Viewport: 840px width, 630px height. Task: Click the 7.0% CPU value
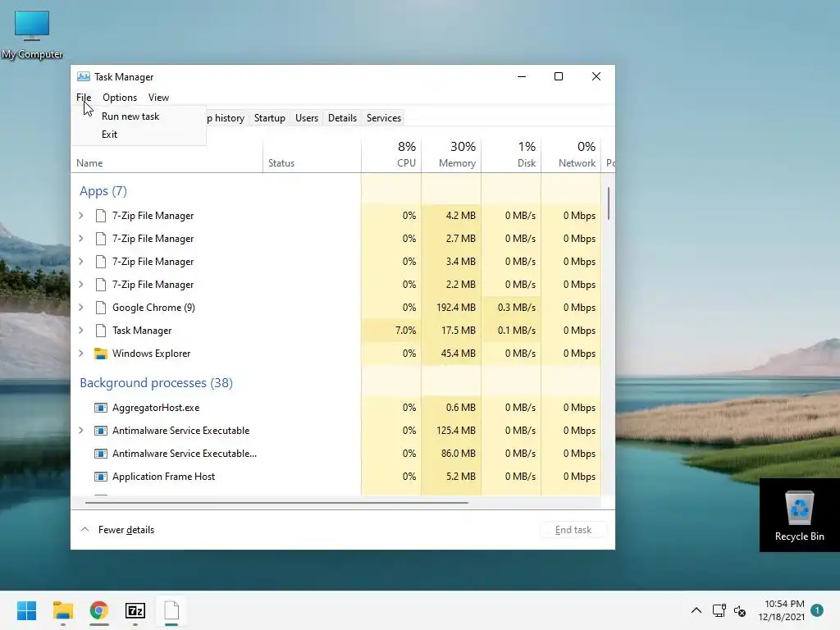[405, 331]
